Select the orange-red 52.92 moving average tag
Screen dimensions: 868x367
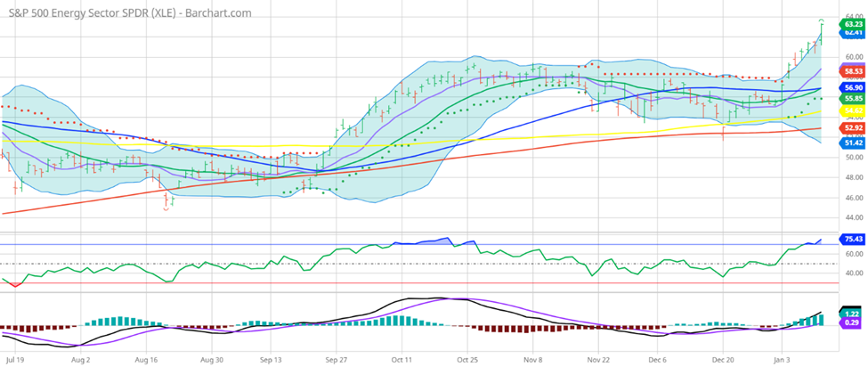point(852,129)
